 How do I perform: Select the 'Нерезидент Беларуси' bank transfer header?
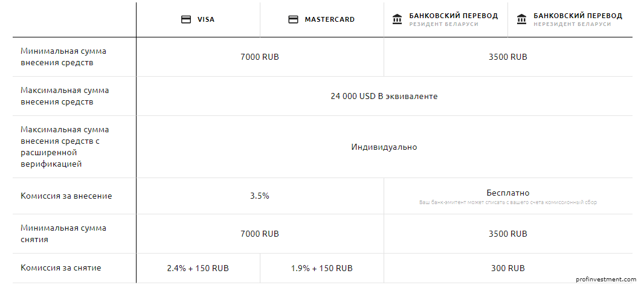point(570,20)
